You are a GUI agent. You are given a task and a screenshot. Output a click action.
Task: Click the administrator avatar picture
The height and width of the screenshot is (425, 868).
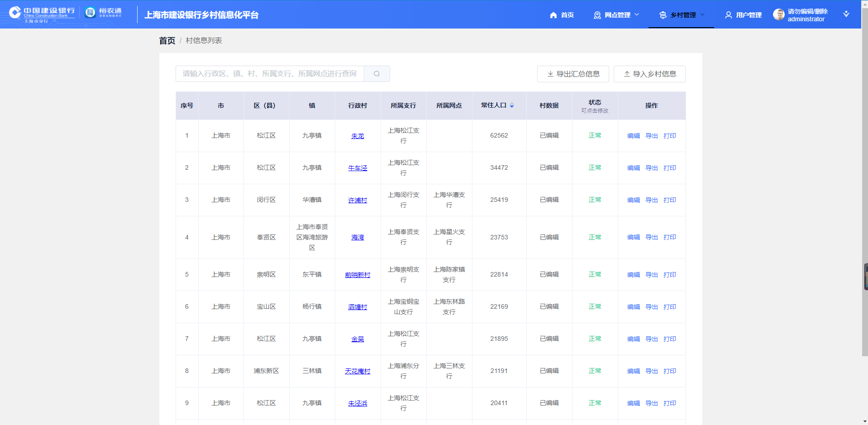778,14
